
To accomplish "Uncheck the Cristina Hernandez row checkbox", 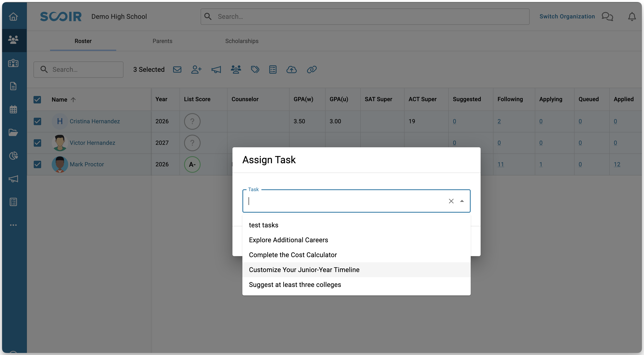I will pos(37,121).
